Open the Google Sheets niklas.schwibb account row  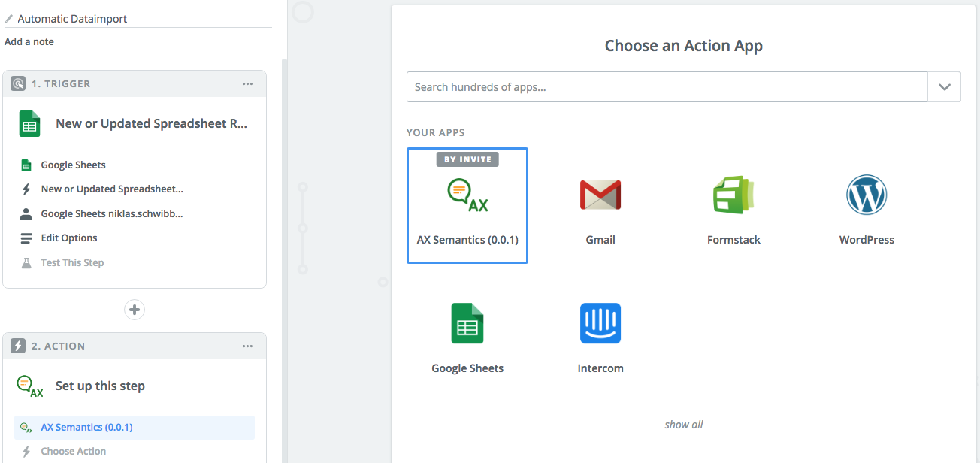pyautogui.click(x=135, y=214)
